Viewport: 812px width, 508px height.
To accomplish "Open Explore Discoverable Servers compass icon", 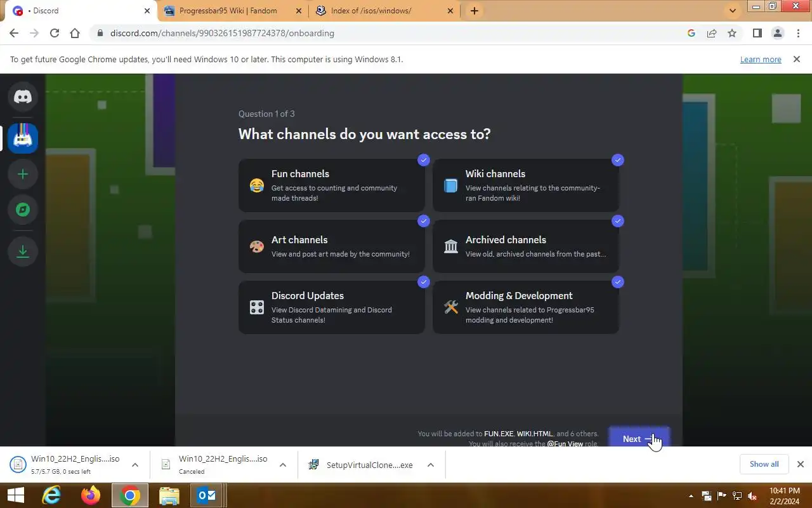I will pyautogui.click(x=23, y=210).
